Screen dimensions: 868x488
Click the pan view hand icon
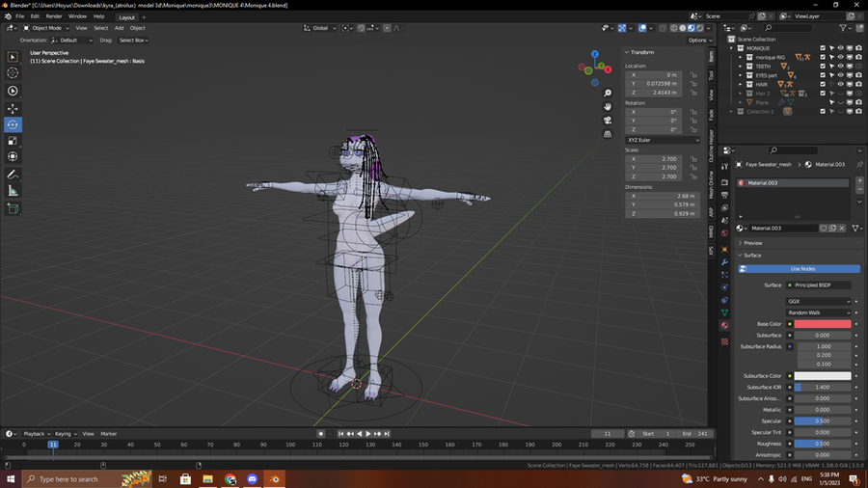coord(608,106)
